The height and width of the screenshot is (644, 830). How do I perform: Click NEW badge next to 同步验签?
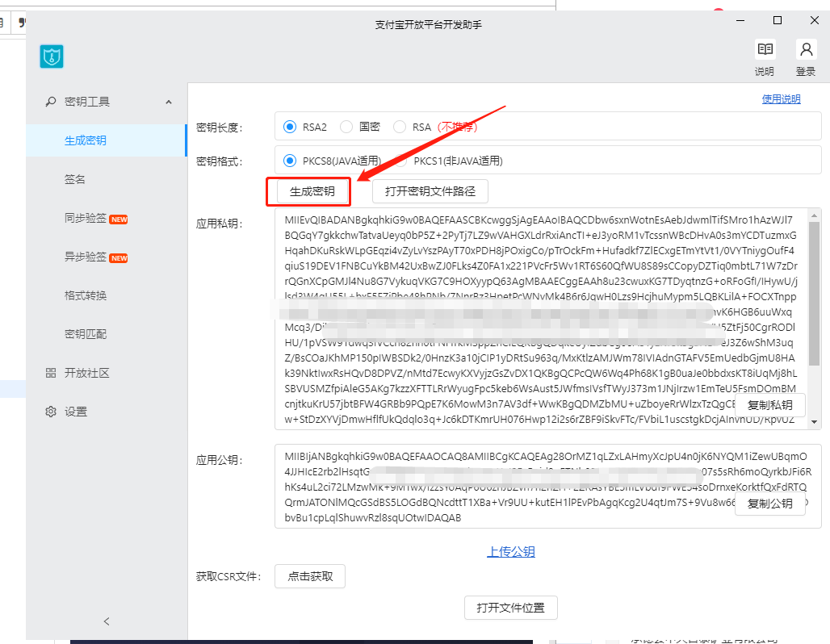pos(119,219)
